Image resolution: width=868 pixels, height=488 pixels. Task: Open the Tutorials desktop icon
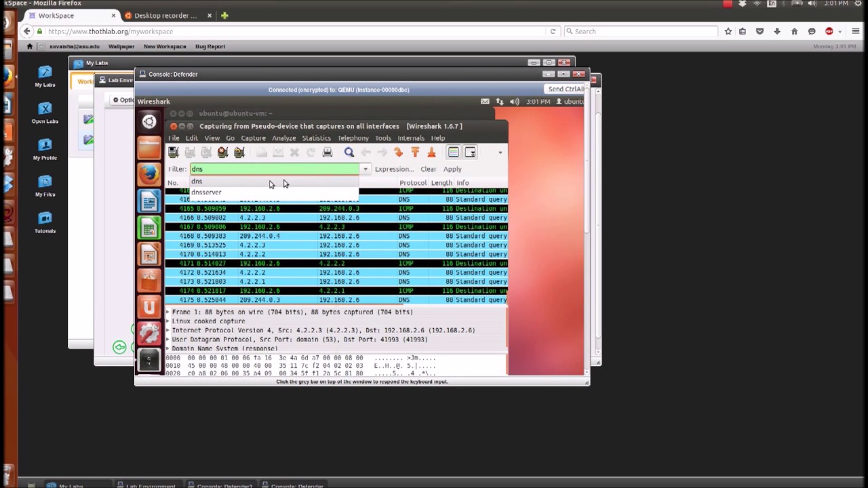(45, 223)
